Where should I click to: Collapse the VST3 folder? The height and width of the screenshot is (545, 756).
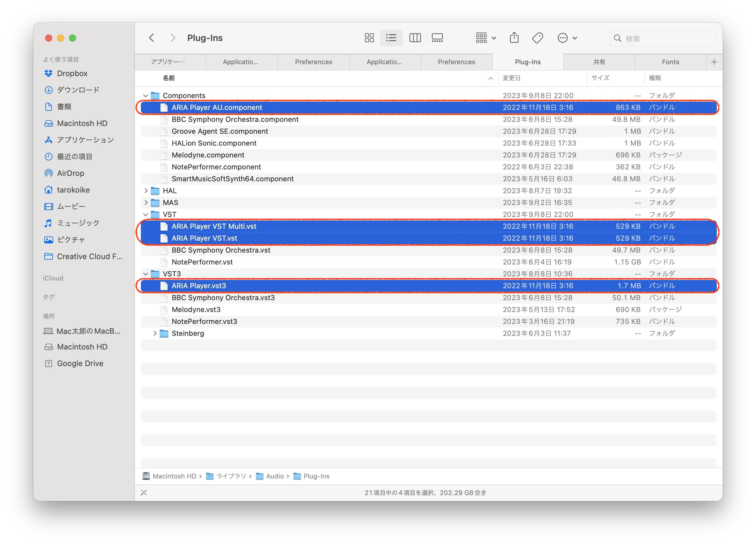click(146, 274)
